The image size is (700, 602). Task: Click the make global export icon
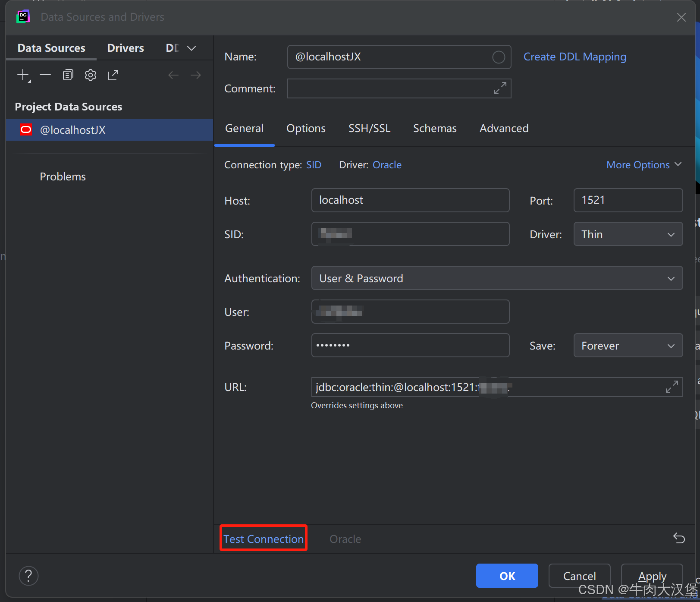click(113, 75)
